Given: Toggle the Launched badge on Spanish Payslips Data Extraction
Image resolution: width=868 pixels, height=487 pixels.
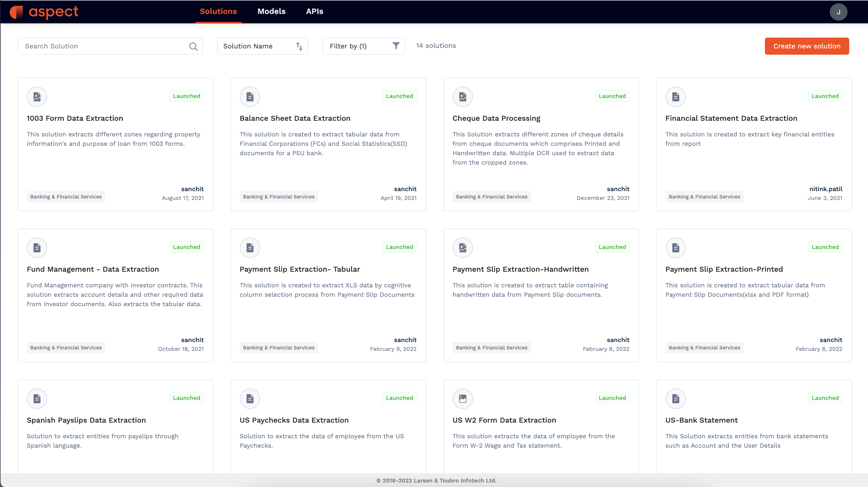Looking at the screenshot, I should [187, 398].
